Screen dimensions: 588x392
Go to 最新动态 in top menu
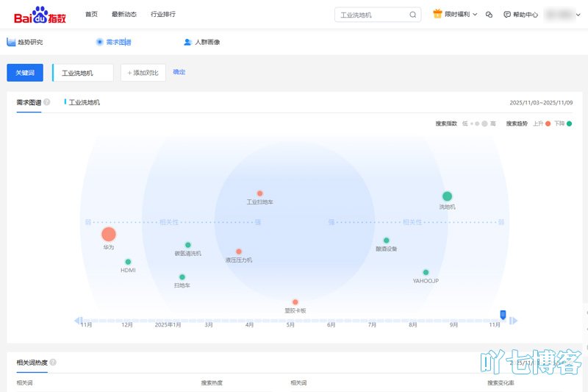pos(123,14)
